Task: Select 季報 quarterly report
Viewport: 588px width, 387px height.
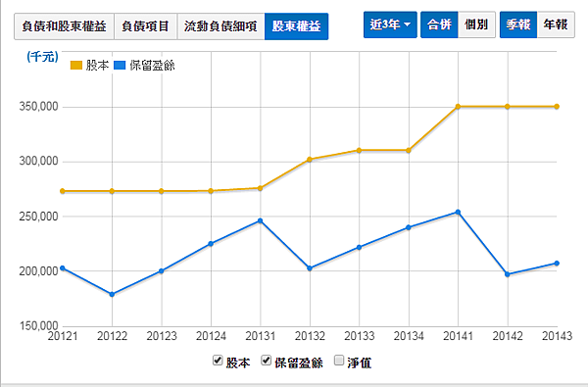Action: click(518, 24)
